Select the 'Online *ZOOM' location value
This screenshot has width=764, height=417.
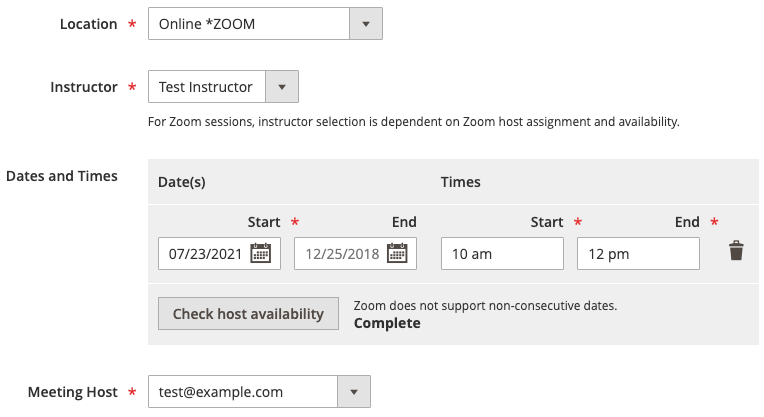(248, 24)
